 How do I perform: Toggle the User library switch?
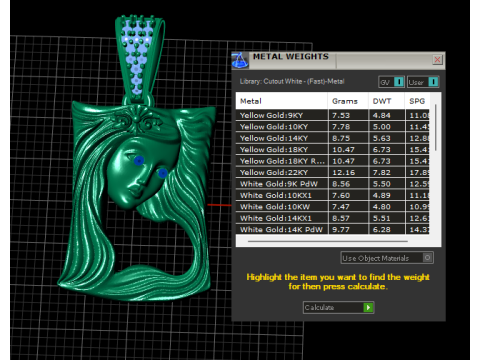pos(433,82)
